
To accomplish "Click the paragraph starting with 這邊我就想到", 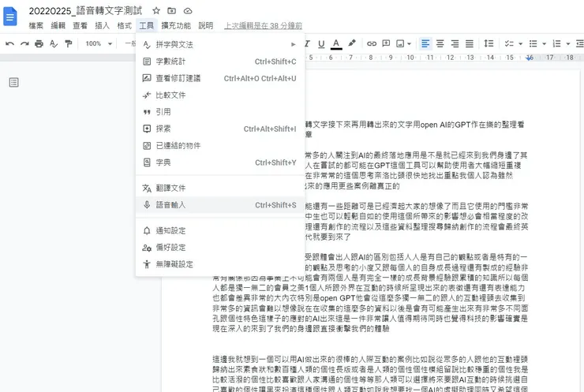I will click(x=370, y=374).
